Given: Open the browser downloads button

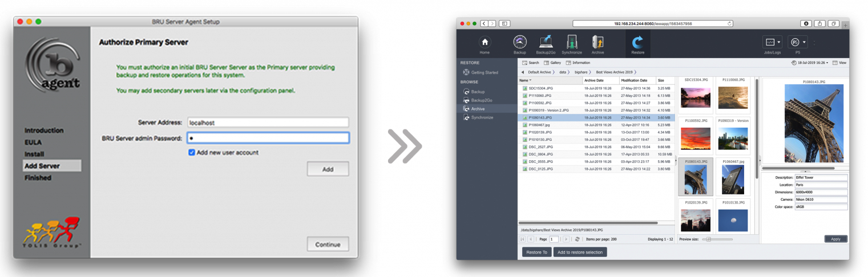Looking at the screenshot, I should point(806,23).
